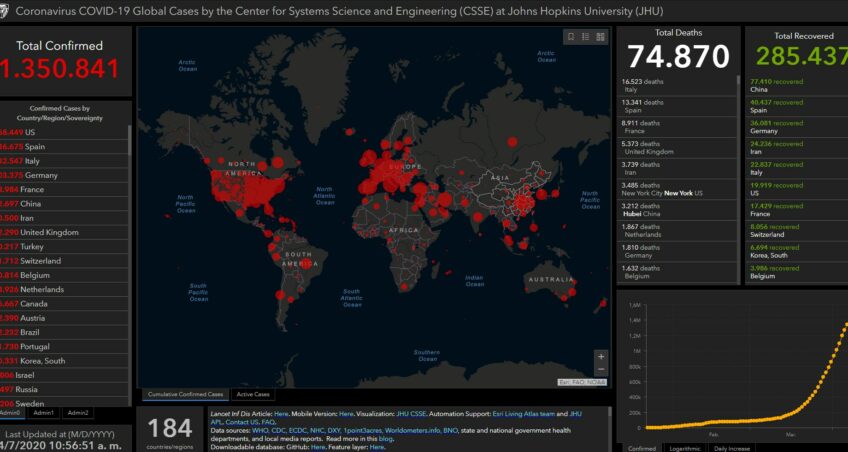The width and height of the screenshot is (848, 452).
Task: Click the 13.341 deaths Spain entry
Action: (677, 106)
